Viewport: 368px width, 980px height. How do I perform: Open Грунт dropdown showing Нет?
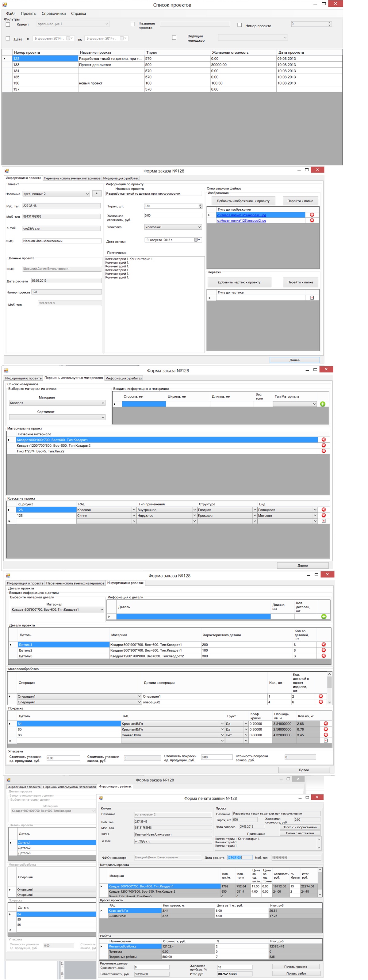click(x=246, y=735)
